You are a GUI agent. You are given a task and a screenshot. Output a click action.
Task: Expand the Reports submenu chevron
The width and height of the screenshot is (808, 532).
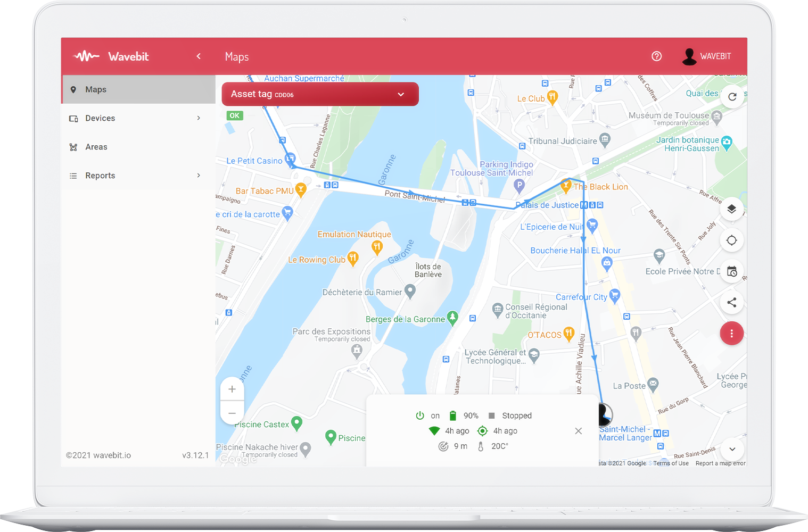[x=199, y=176]
